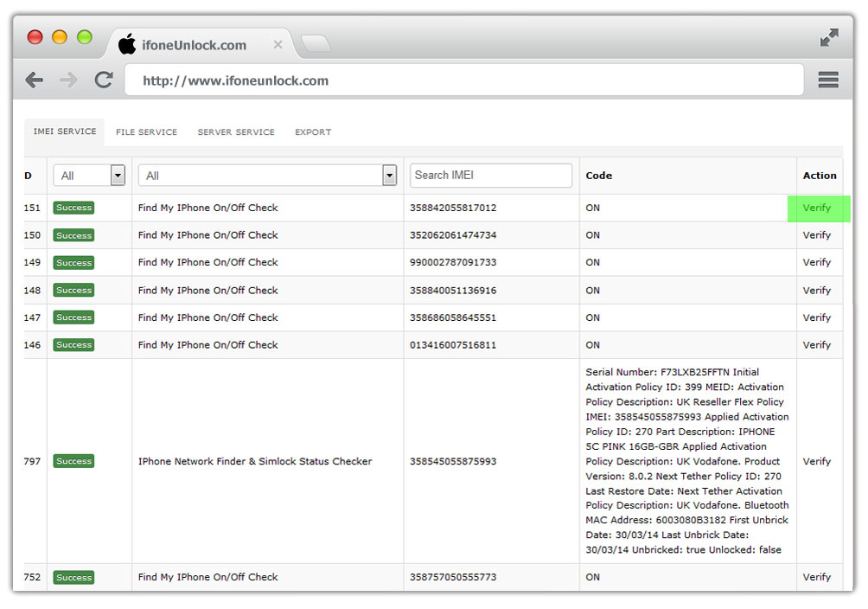Viewport: 868px width, 609px height.
Task: Click Find My IPhone On/Off Check in row 151
Action: 208,208
